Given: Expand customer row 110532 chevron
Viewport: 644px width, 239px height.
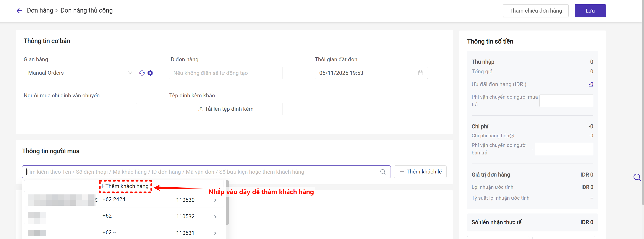Looking at the screenshot, I should 215,217.
